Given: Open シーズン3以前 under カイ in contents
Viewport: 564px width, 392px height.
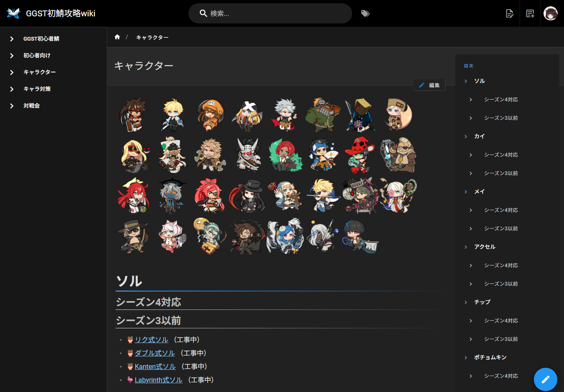Looking at the screenshot, I should [x=501, y=173].
